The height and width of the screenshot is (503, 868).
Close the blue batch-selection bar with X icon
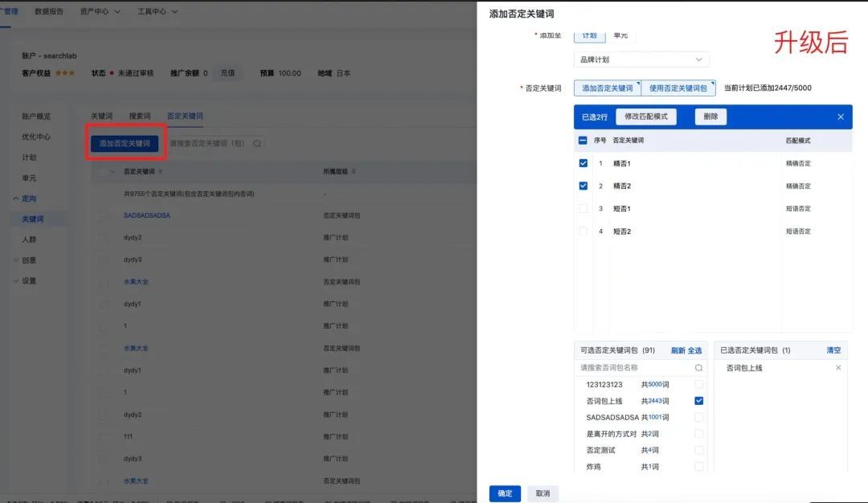tap(841, 117)
